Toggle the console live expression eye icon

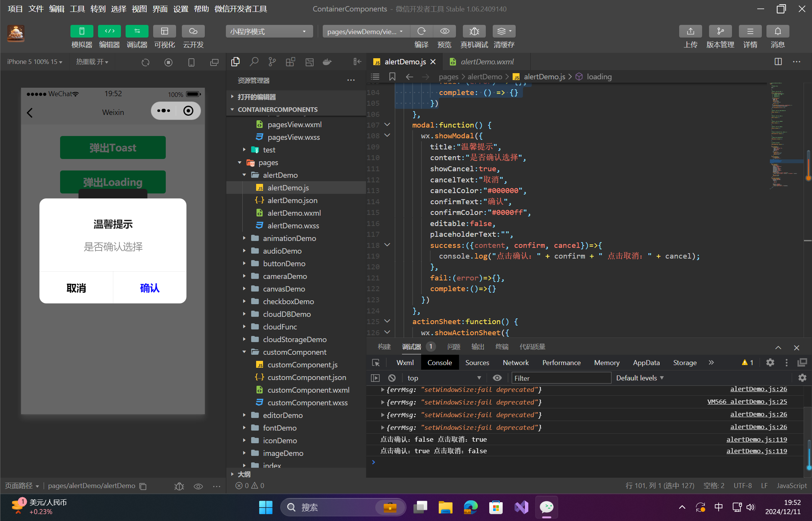click(497, 378)
